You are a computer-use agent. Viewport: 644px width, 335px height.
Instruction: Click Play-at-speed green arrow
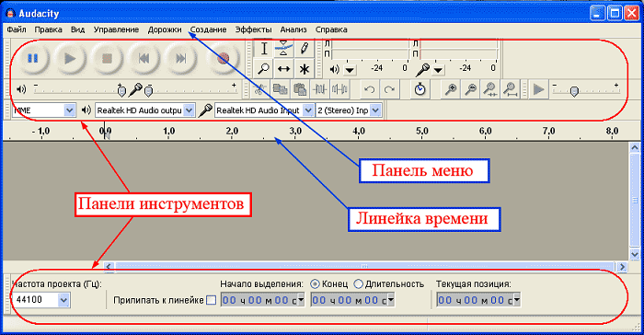tap(538, 89)
